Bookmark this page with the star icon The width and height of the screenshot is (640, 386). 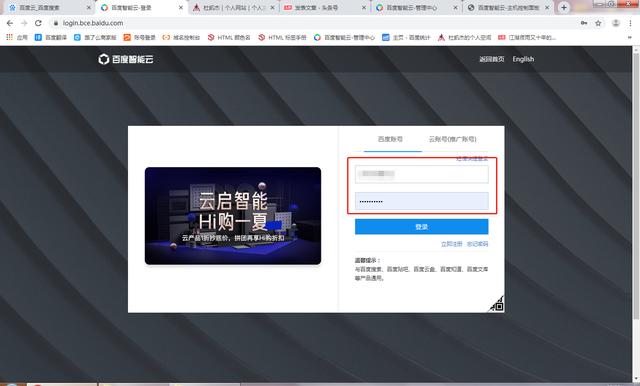[x=598, y=23]
